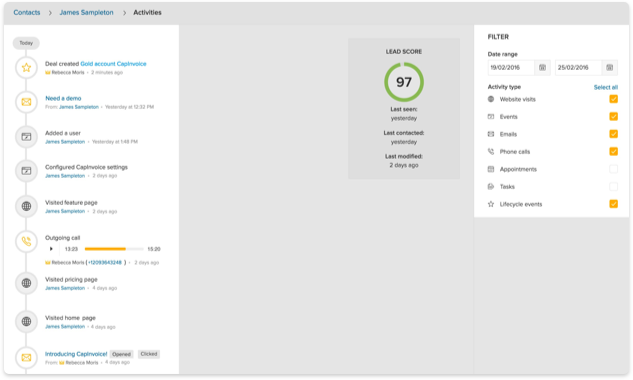
Task: Click James Sampleton sender of Need a demo
Action: (x=79, y=107)
